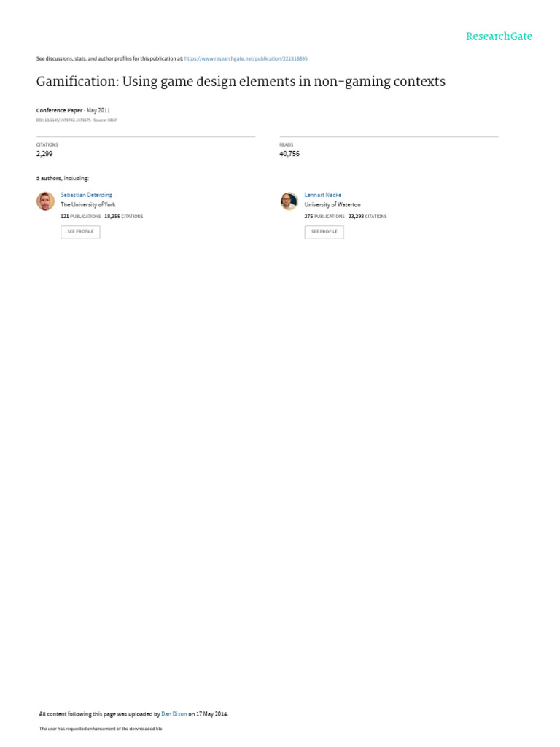The image size is (560, 747).
Task: Open the researchgate.net publication URL link
Action: point(246,58)
